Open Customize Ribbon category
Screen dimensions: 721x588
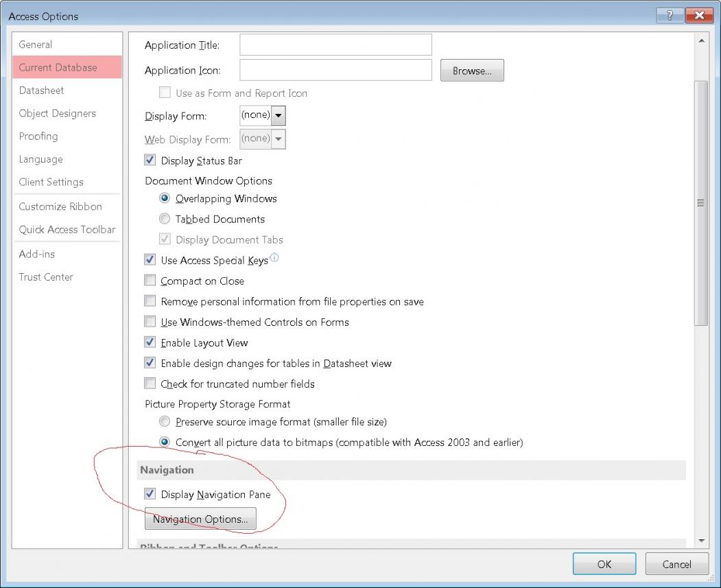point(67,207)
